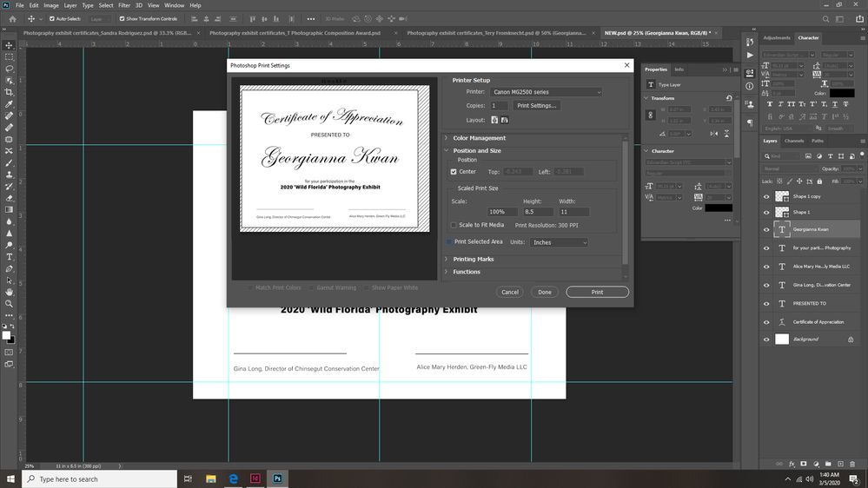Open the Printer dropdown list

click(546, 92)
